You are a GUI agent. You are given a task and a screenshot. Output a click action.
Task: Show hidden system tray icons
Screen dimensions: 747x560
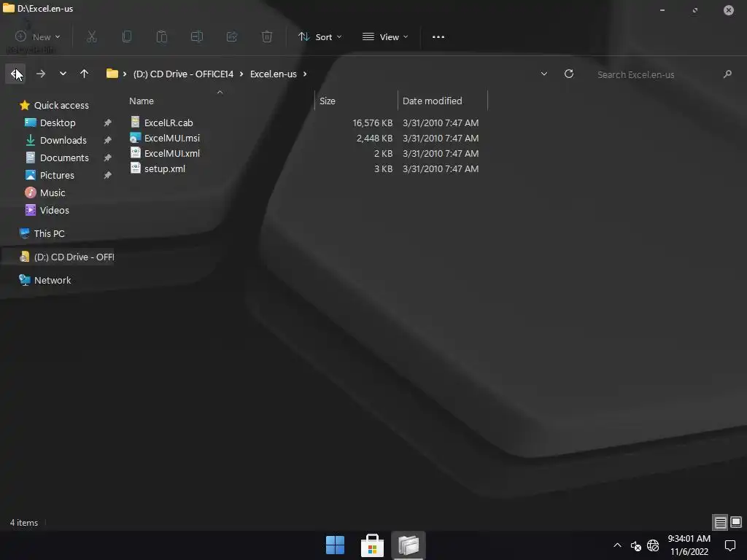pos(617,545)
